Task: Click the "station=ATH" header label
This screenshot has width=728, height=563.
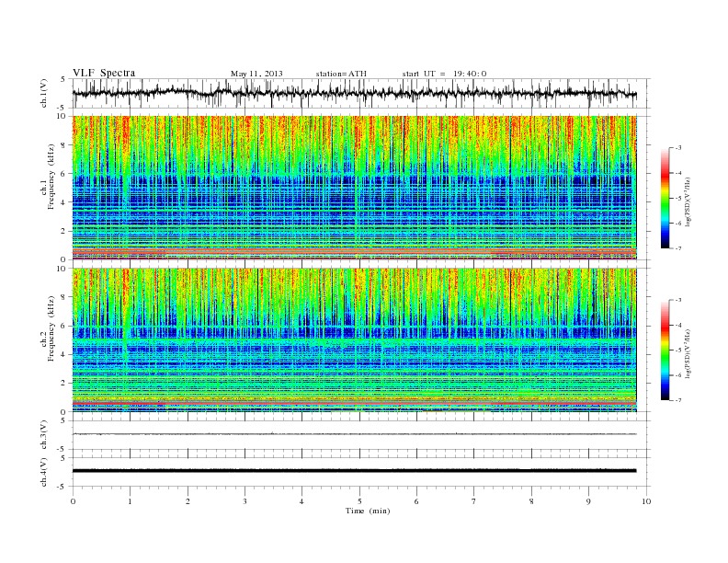Action: (341, 74)
